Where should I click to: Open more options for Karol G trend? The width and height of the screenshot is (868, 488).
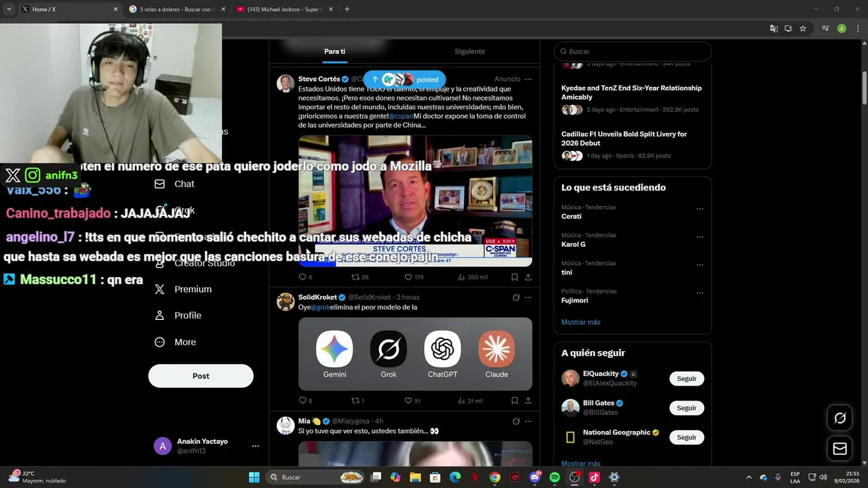click(700, 237)
